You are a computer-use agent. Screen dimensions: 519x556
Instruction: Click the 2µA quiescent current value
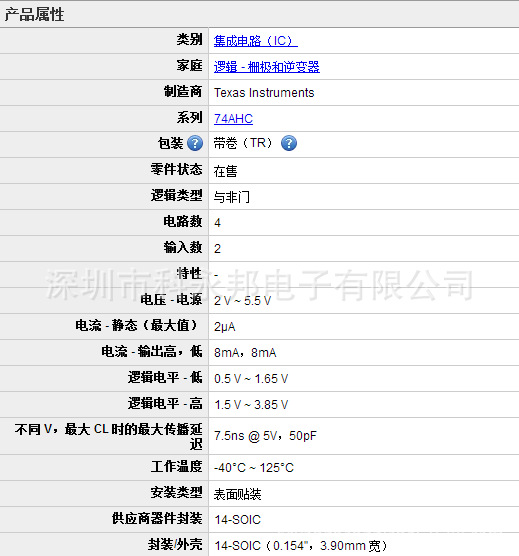(224, 327)
